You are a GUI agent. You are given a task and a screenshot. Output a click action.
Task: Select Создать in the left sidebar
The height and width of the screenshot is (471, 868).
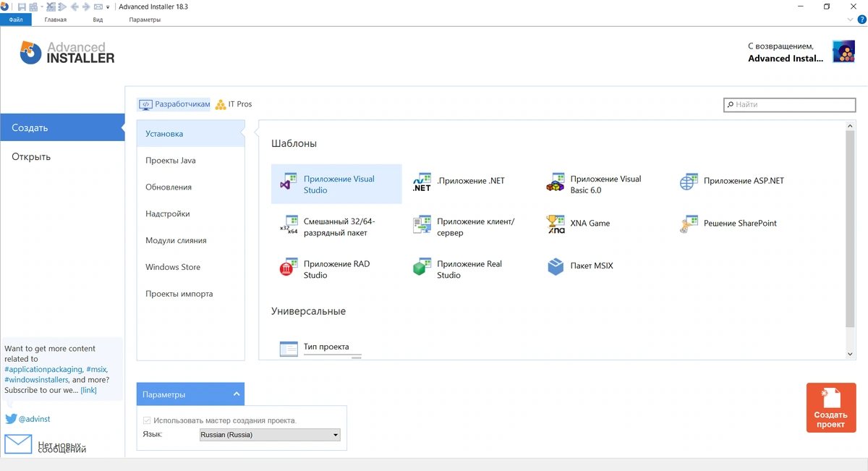pos(62,127)
